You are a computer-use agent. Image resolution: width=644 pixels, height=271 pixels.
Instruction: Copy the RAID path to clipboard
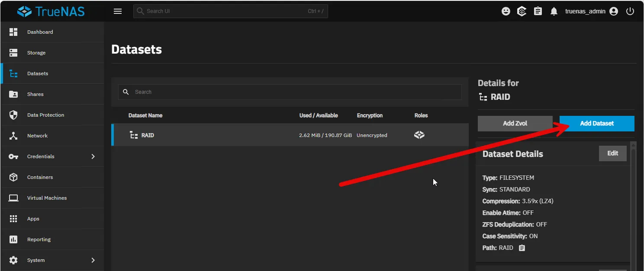(522, 248)
